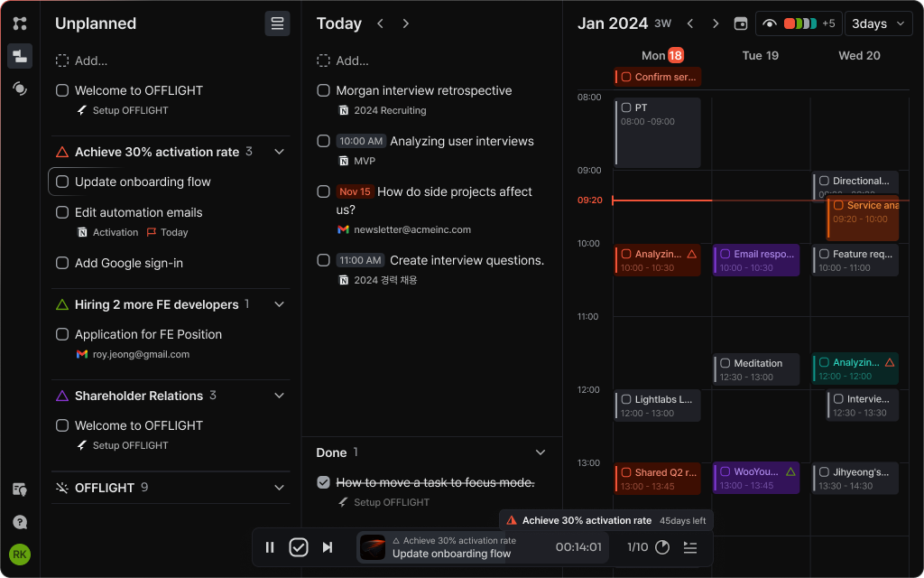The image size is (924, 578).
Task: Expand the OFFLIGHT group chevron
Action: point(280,488)
